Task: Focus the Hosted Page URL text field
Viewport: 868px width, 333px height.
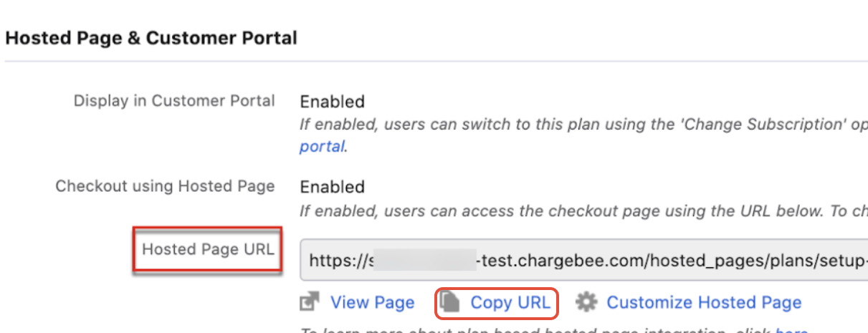Action: point(584,260)
